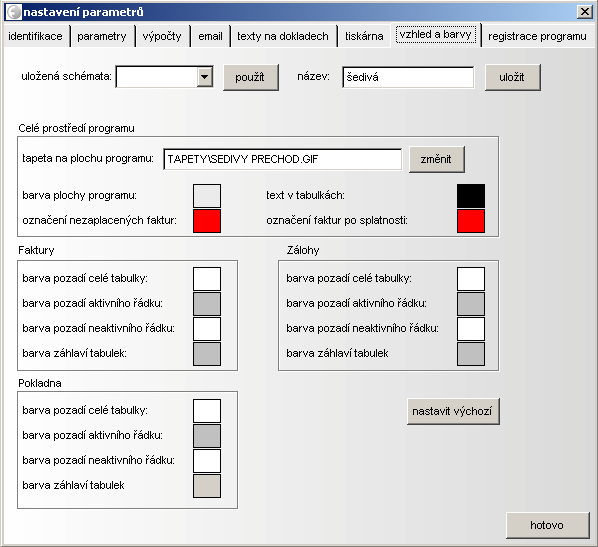The image size is (598, 547).
Task: Click the uložit button
Action: (513, 77)
